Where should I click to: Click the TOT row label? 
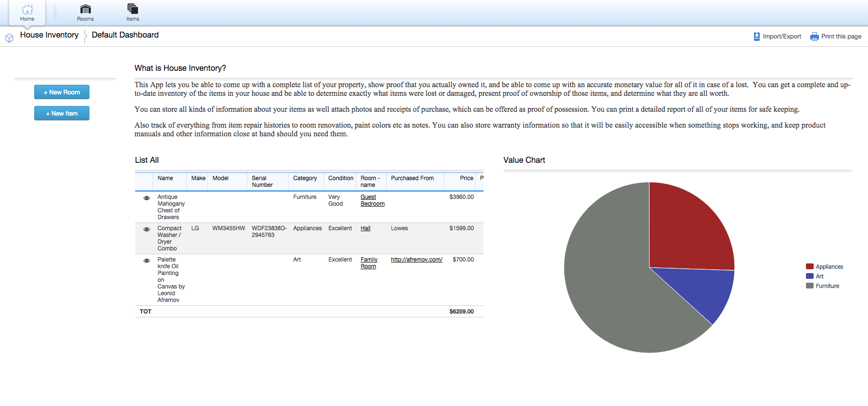(145, 312)
